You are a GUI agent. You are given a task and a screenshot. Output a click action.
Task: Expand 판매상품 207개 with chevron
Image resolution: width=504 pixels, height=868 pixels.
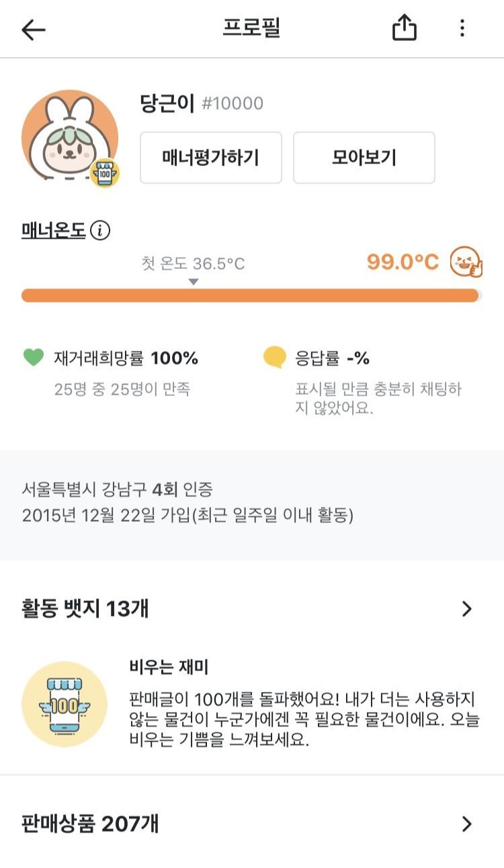pos(467,824)
